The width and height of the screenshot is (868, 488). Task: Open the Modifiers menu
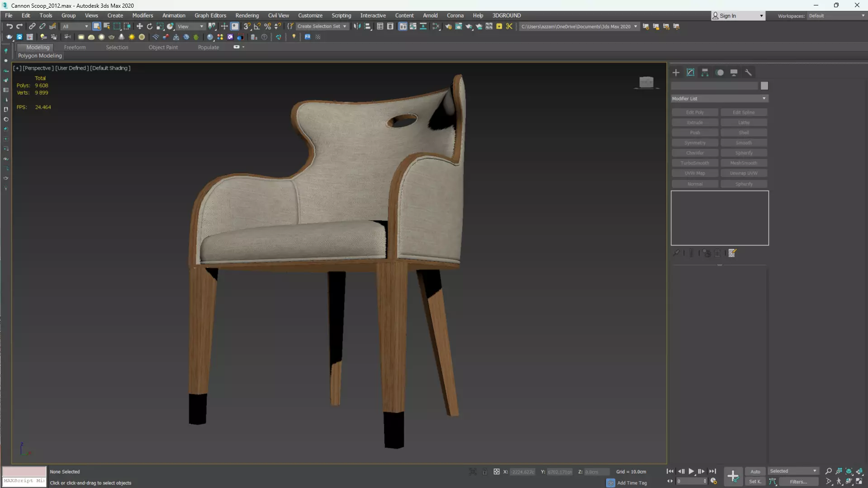tap(142, 15)
